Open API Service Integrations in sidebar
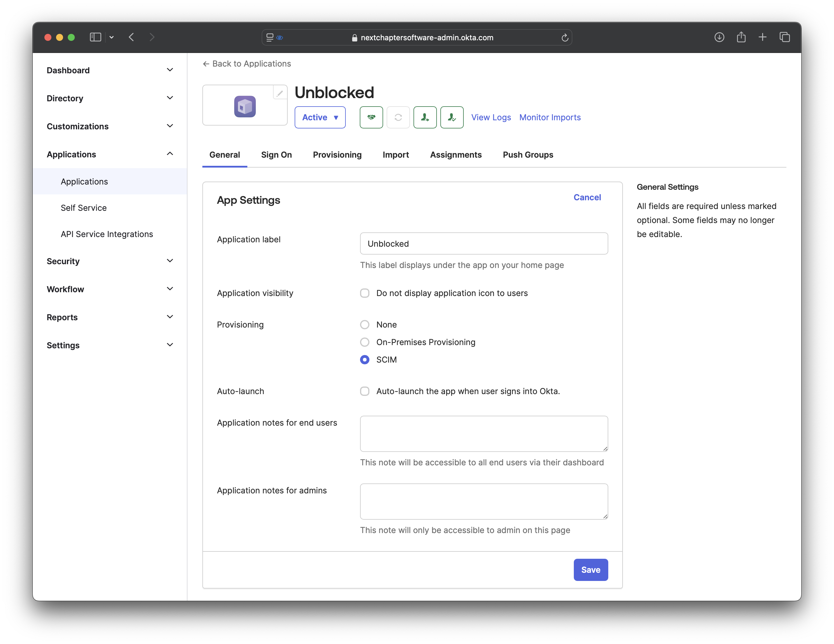This screenshot has width=834, height=644. [110, 234]
